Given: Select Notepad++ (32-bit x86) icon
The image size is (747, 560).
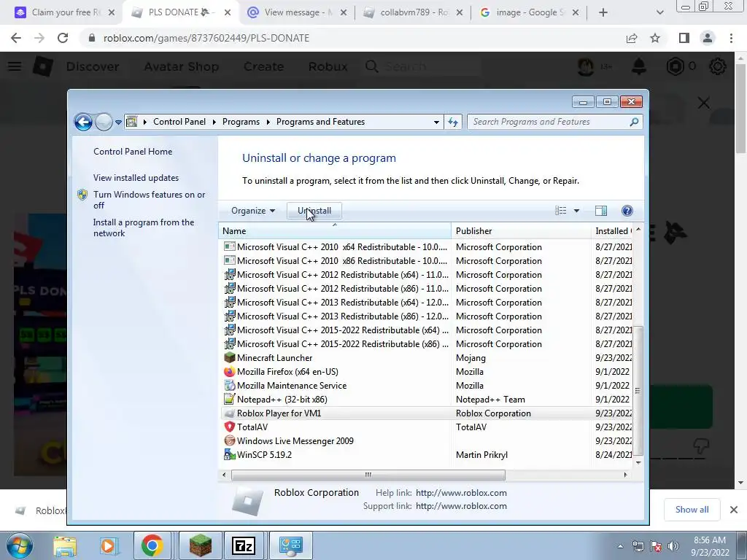Looking at the screenshot, I should (x=230, y=399).
